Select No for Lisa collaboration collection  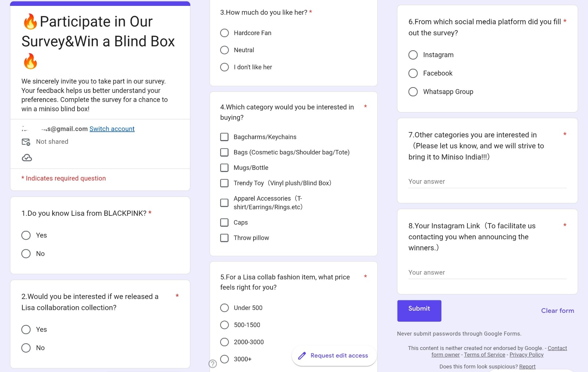click(26, 348)
